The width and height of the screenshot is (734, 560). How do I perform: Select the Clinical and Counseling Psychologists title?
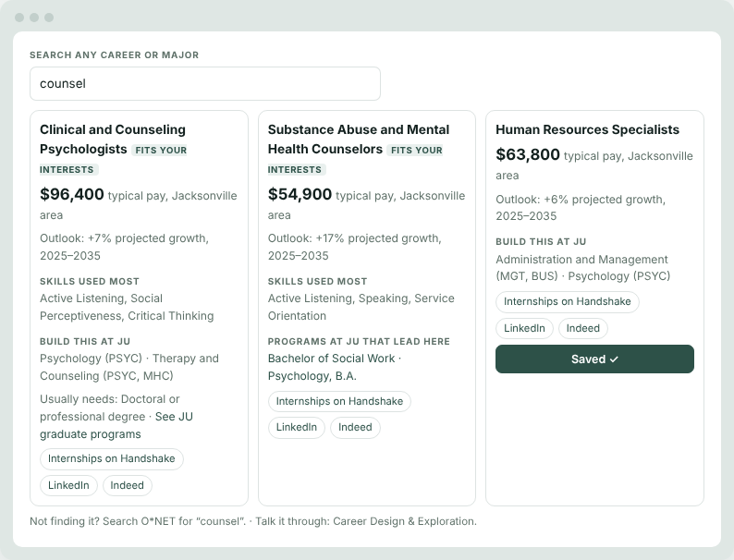[x=113, y=139]
